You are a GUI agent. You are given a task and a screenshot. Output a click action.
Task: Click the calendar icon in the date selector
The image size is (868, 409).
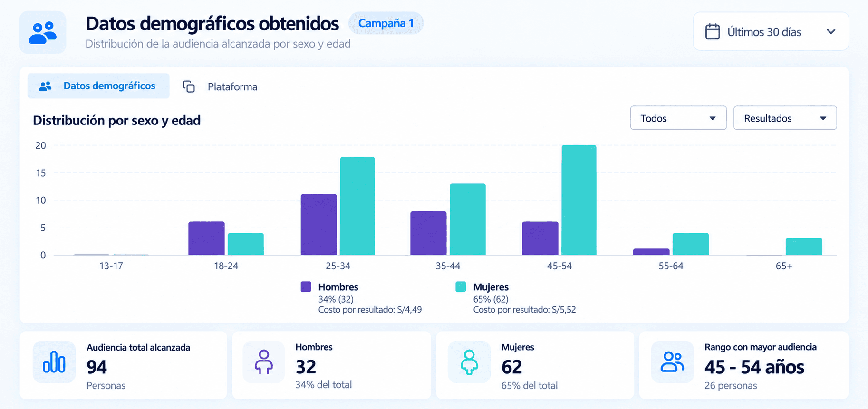(x=712, y=32)
